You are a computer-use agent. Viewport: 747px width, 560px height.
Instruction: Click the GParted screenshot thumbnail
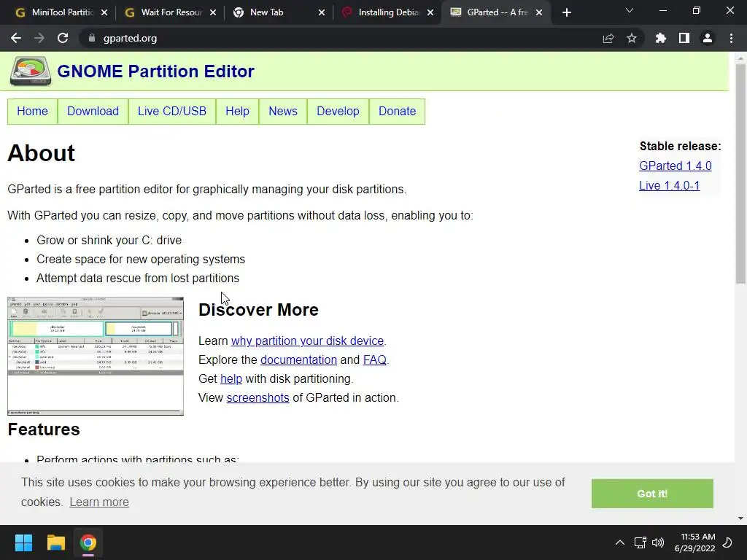[96, 356]
